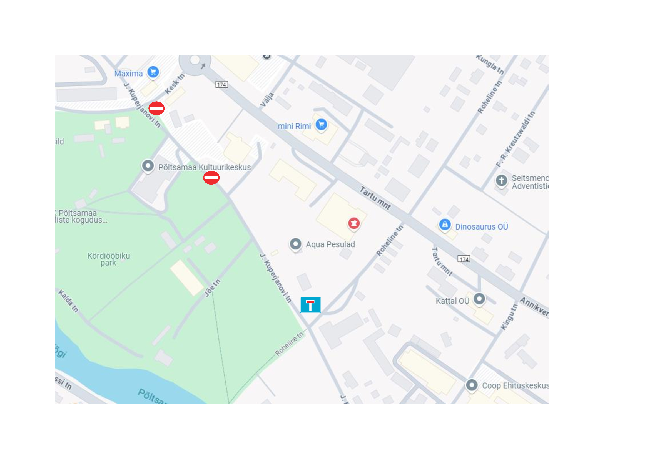Open the Põltsamaa Kultuurikeskus location pin
The width and height of the screenshot is (650, 459).
[148, 166]
